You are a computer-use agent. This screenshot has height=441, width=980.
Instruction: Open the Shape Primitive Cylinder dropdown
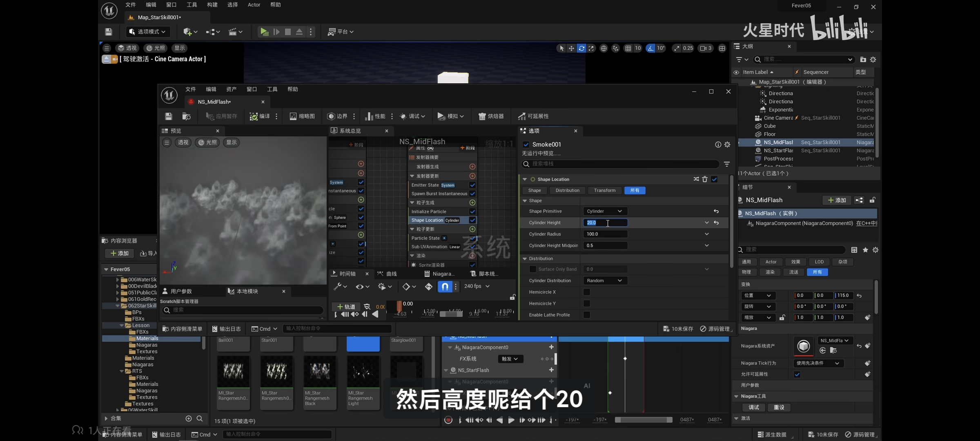tap(604, 211)
